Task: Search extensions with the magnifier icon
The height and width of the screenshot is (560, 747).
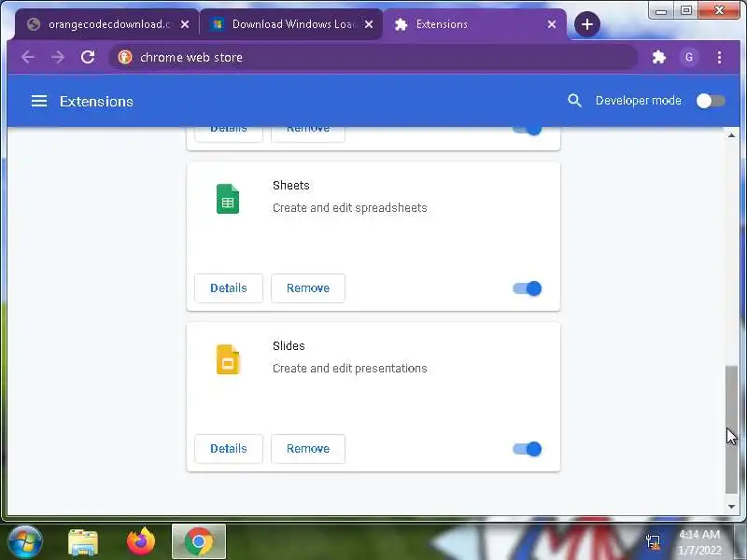Action: [x=574, y=101]
